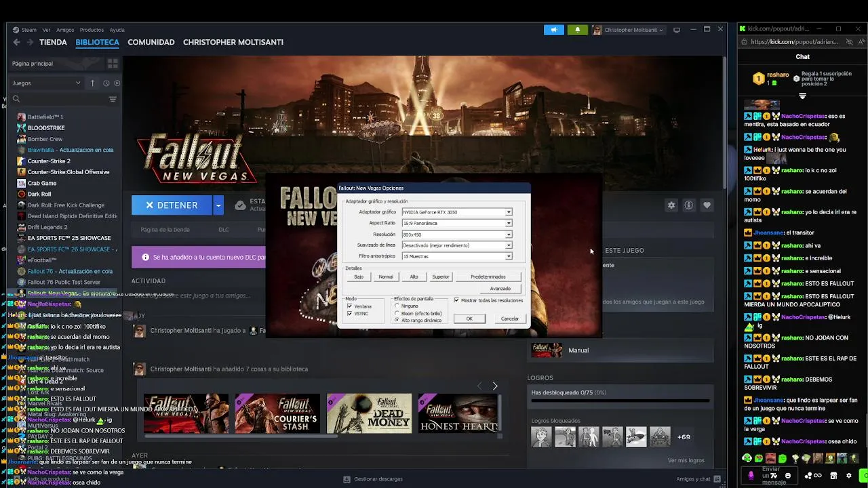Viewport: 868px width, 488px height.
Task: Select Alto rango dinámico radio button
Action: click(397, 320)
